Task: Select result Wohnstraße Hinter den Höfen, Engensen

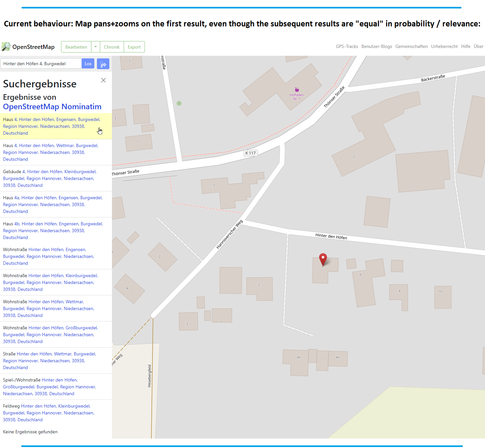Action: pyautogui.click(x=56, y=256)
